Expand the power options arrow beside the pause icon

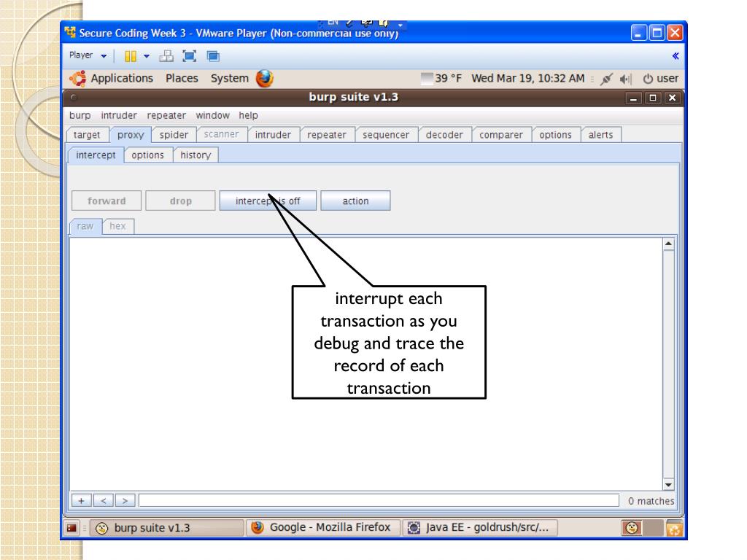pyautogui.click(x=147, y=56)
